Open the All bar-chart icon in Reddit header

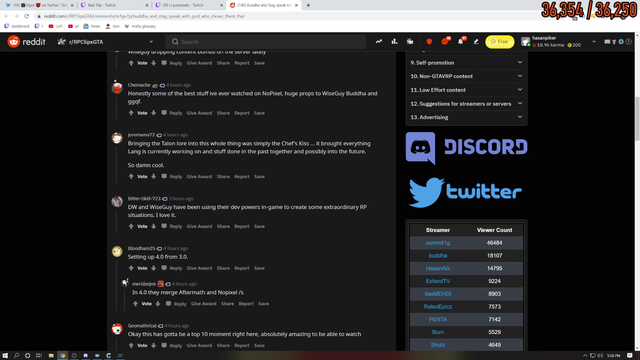pyautogui.click(x=394, y=42)
